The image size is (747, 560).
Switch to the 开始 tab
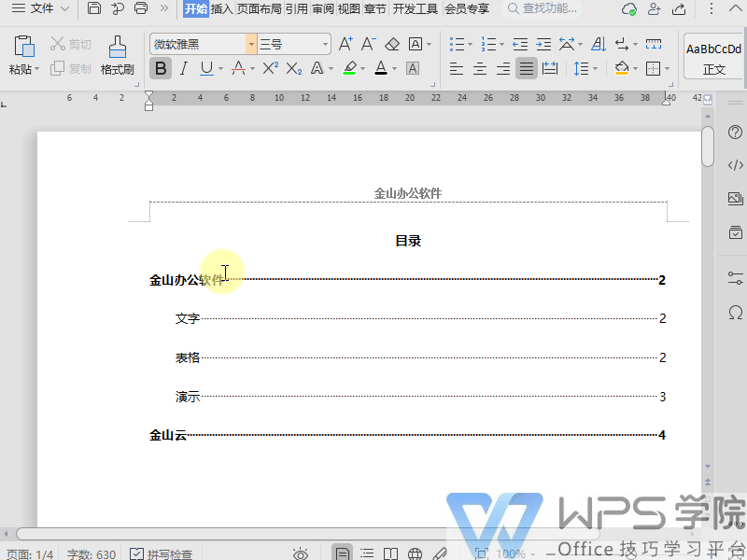(x=196, y=8)
